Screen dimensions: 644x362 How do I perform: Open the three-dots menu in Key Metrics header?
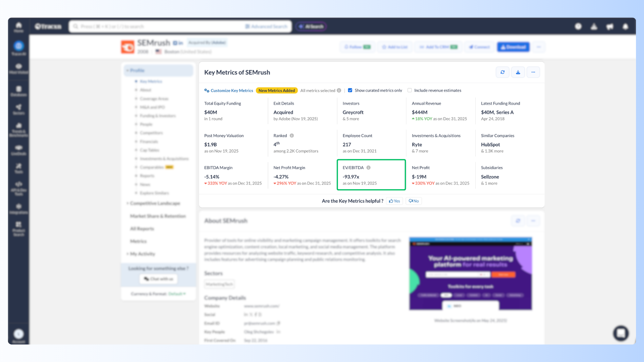(533, 72)
